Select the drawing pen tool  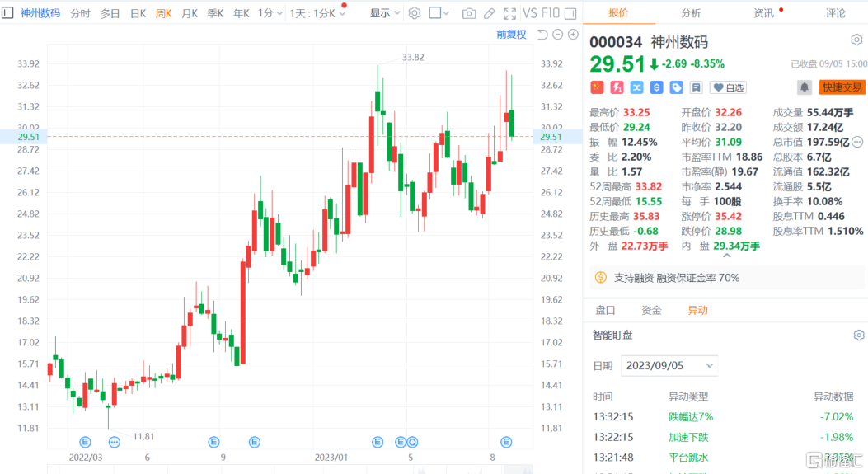tap(489, 12)
